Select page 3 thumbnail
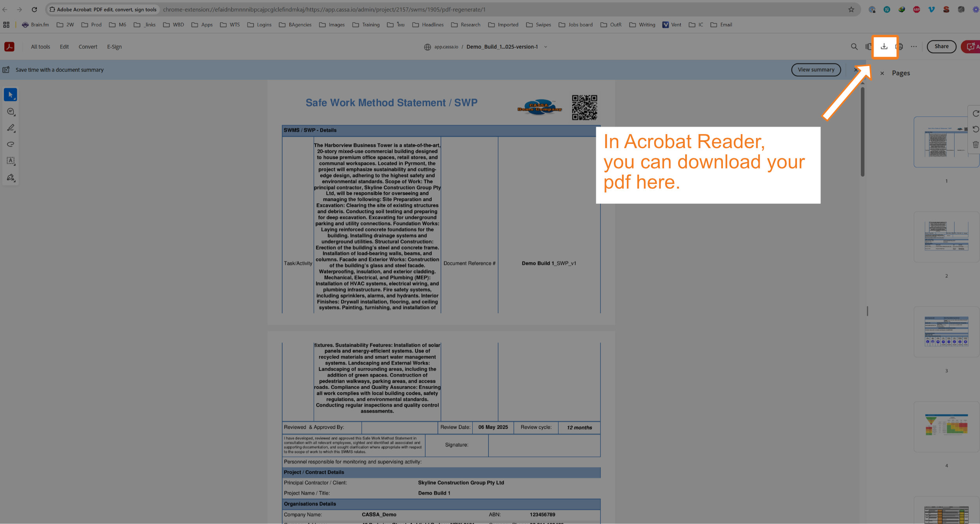Image resolution: width=980 pixels, height=524 pixels. [946, 332]
